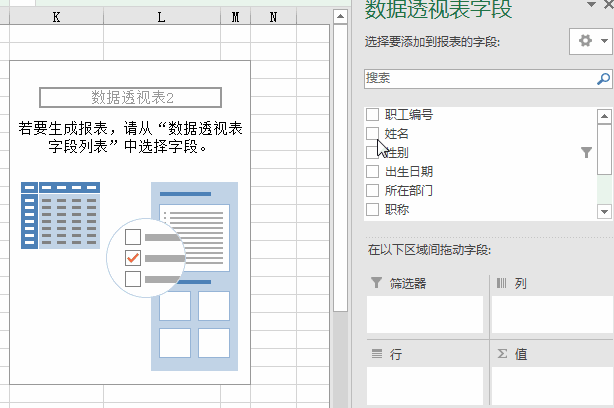The height and width of the screenshot is (408, 614).
Task: Click the 数据透视表2 placeholder title box
Action: point(130,97)
